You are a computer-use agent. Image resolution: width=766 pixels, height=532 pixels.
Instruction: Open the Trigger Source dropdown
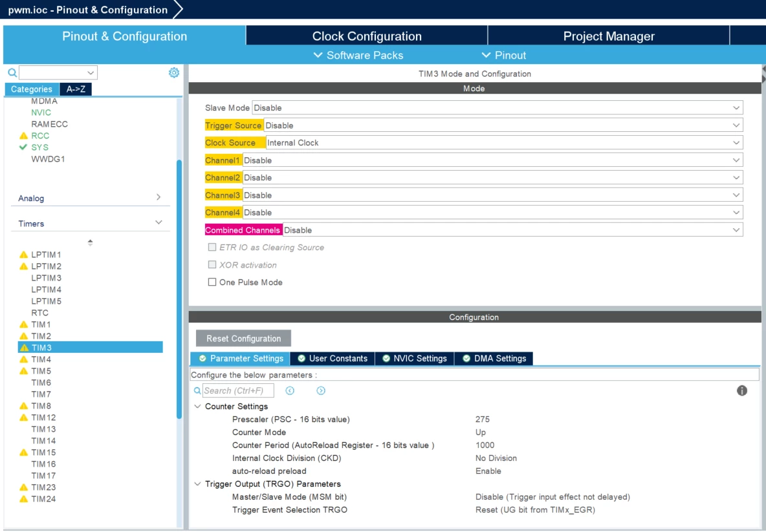[x=503, y=125]
